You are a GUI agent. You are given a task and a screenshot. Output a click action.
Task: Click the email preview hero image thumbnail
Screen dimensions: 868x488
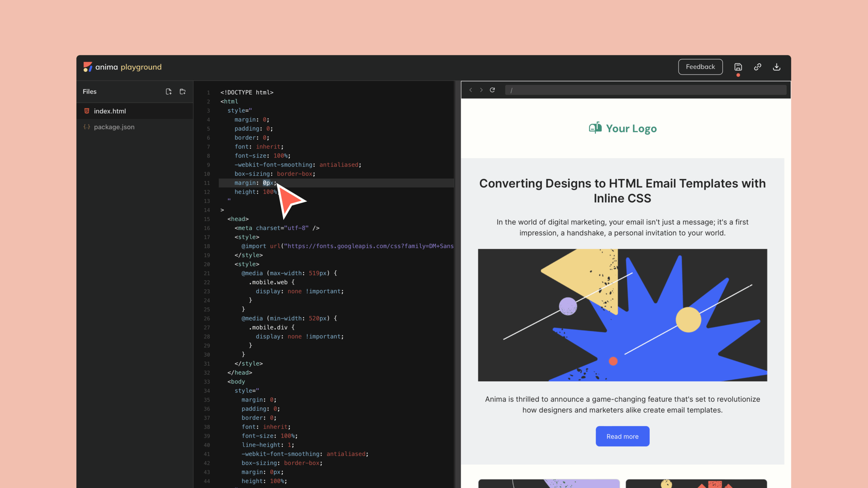coord(623,314)
